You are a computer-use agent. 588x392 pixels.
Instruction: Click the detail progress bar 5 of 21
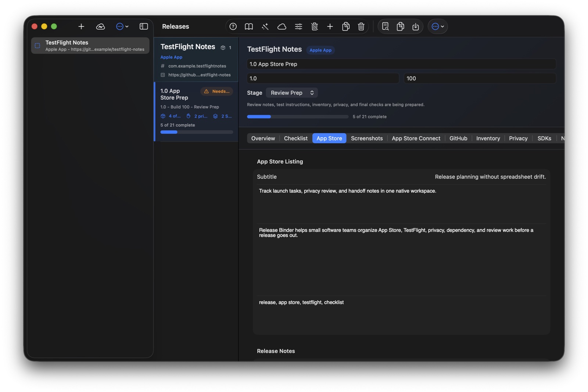tap(298, 117)
